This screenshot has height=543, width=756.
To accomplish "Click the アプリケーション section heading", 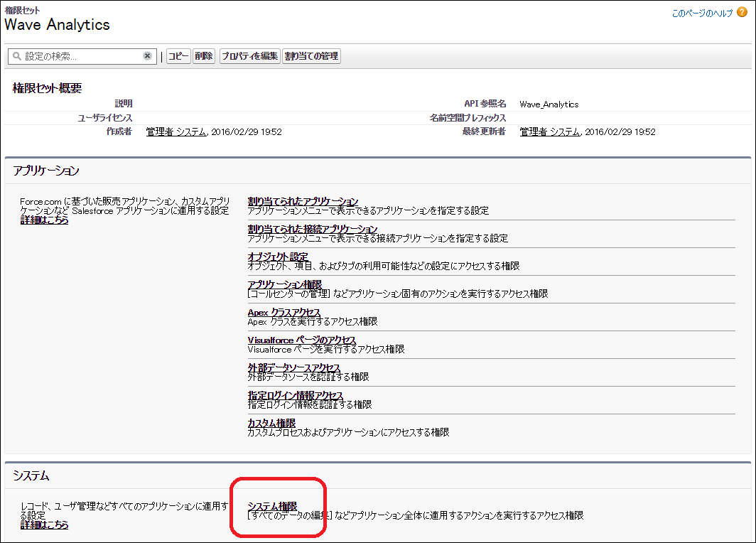I will point(45,171).
